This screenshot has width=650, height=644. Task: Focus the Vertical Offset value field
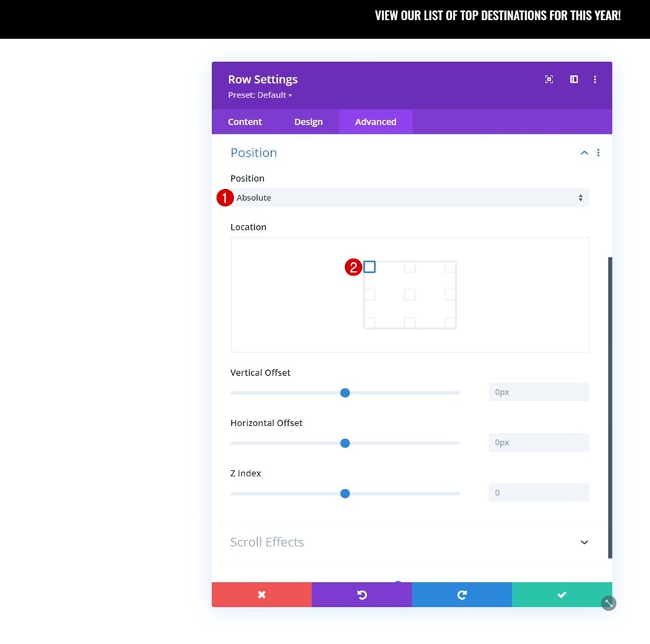pyautogui.click(x=539, y=392)
